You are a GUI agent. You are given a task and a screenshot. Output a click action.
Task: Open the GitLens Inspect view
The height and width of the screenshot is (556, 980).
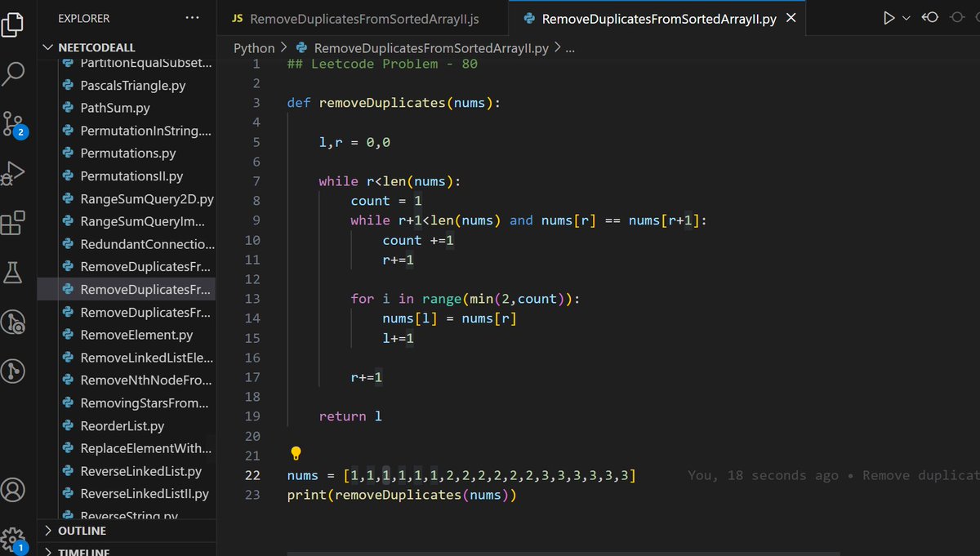tap(13, 322)
